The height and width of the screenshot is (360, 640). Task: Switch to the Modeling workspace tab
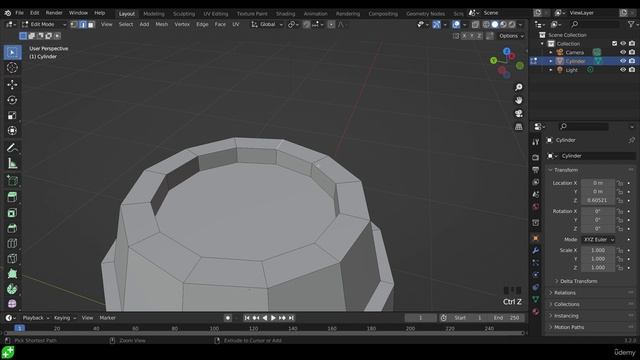tap(154, 13)
